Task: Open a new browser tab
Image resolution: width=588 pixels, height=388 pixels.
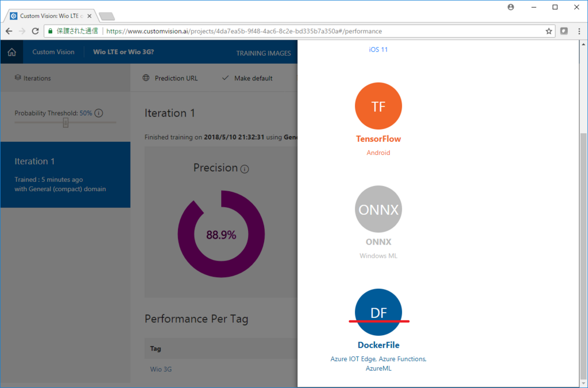Action: pos(107,16)
